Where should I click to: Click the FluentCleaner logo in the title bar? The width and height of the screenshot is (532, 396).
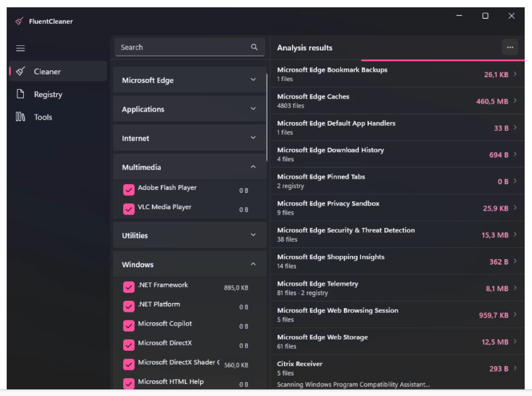(19, 21)
